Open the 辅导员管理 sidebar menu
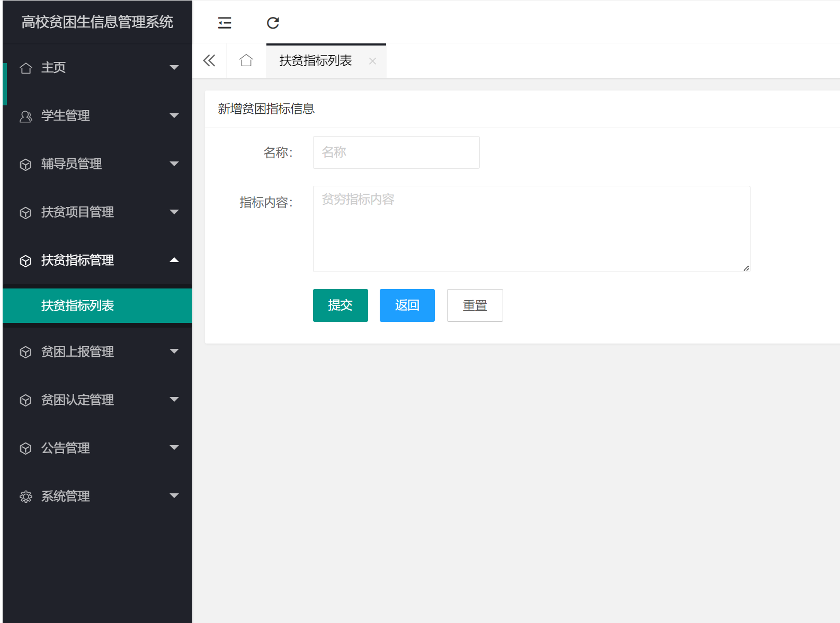 (x=97, y=164)
